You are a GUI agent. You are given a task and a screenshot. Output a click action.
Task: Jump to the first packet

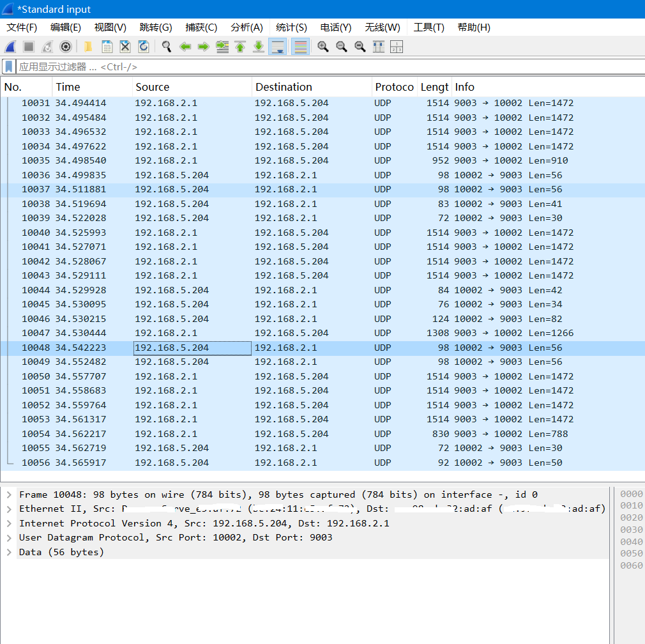click(x=240, y=47)
